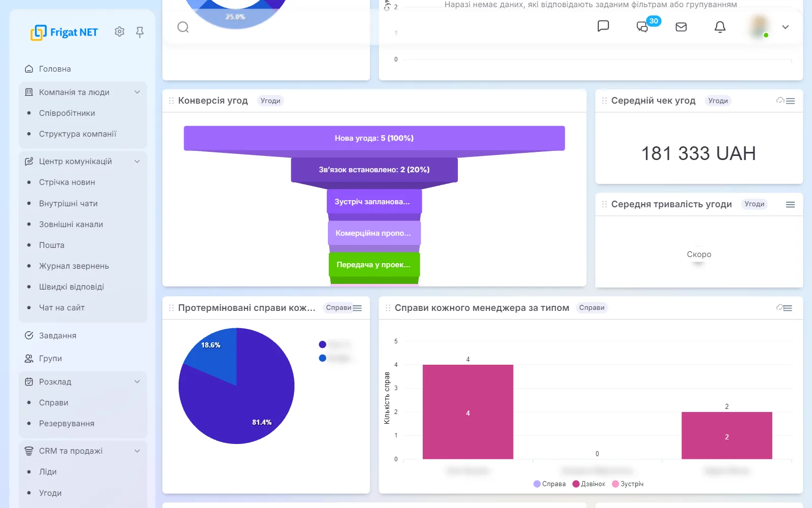The height and width of the screenshot is (508, 812).
Task: Click the Frigat NET logo
Action: 64,32
